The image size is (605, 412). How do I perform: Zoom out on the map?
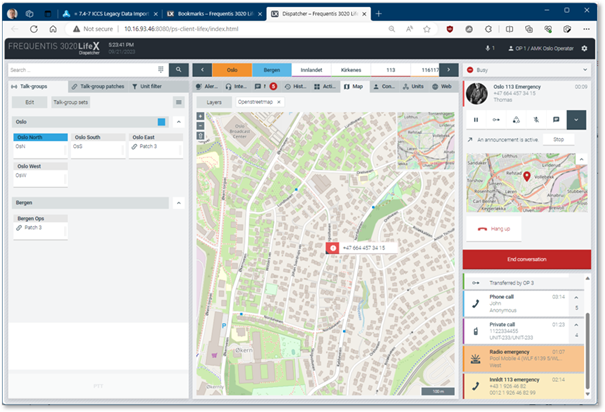pos(200,125)
